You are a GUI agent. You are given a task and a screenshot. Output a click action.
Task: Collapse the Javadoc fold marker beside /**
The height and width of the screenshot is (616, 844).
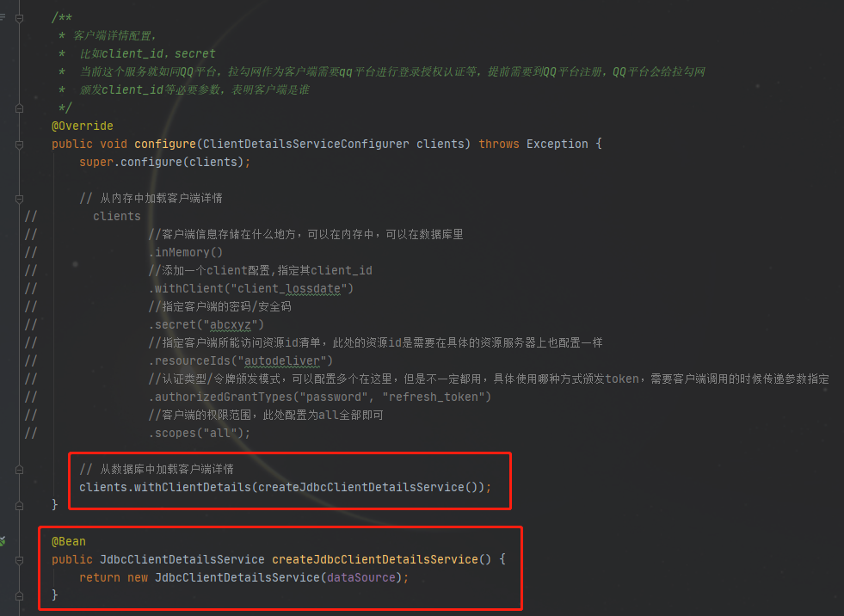point(20,18)
